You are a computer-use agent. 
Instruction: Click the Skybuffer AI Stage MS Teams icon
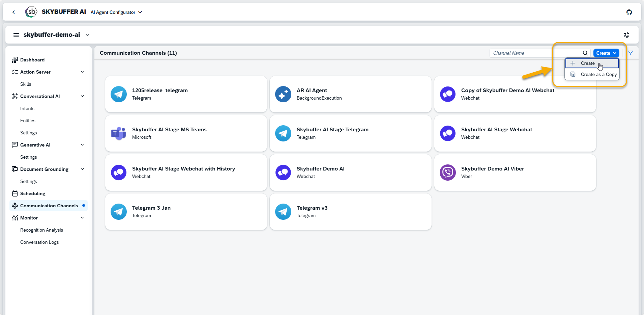tap(119, 133)
